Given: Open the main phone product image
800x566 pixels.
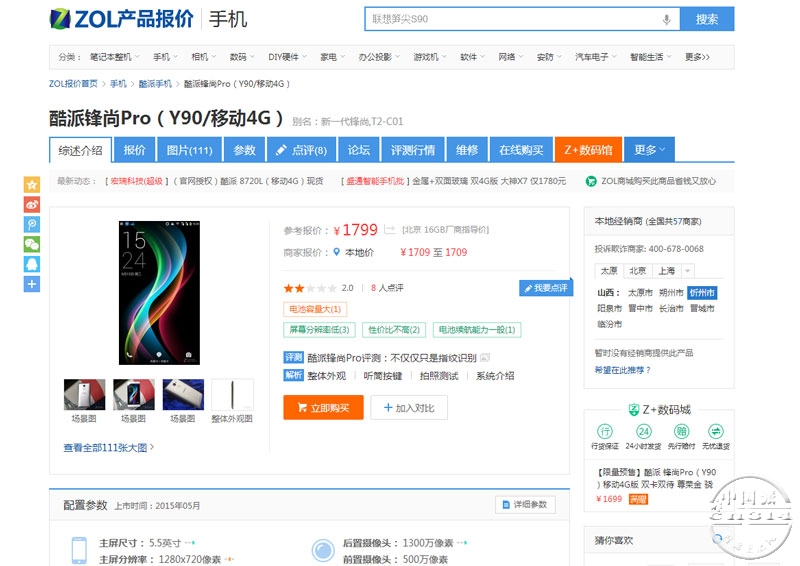Looking at the screenshot, I should tap(159, 292).
